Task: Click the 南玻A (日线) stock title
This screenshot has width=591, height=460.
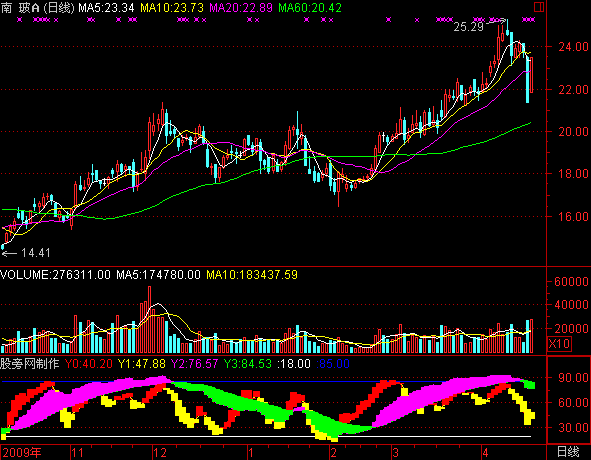Action: 38,8
